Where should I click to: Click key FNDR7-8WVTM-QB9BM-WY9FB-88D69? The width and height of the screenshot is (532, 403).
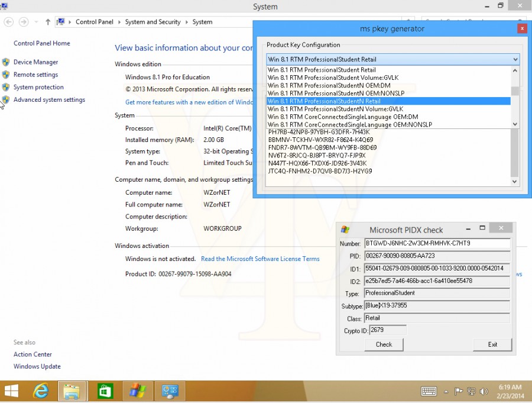click(322, 148)
